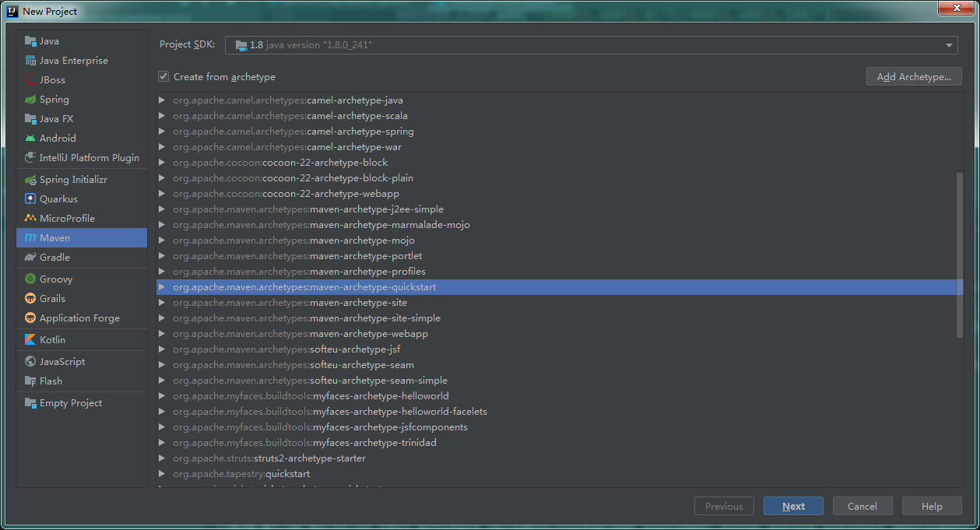Viewport: 980px width, 530px height.
Task: Click the SDK folder icon in dropdown
Action: click(x=241, y=45)
